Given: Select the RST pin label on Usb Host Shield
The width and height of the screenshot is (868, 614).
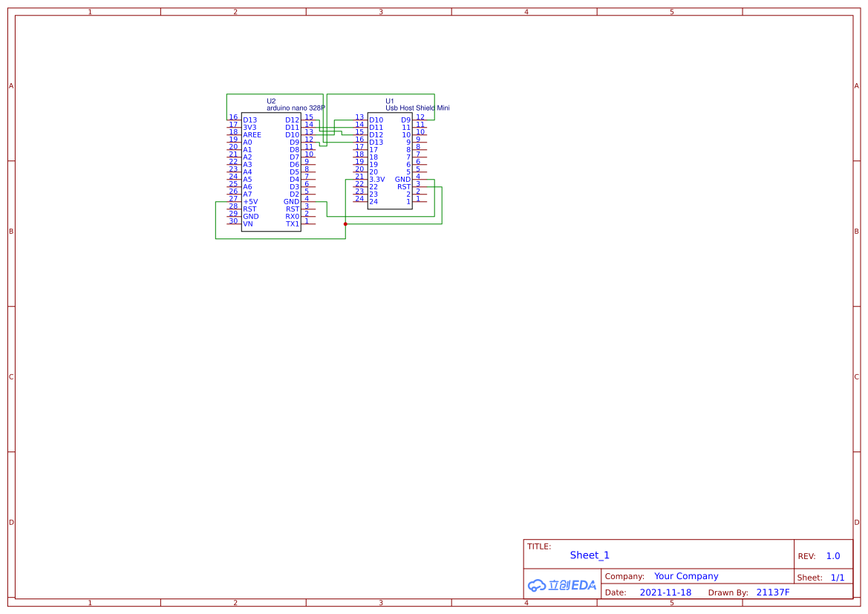Looking at the screenshot, I should [404, 187].
